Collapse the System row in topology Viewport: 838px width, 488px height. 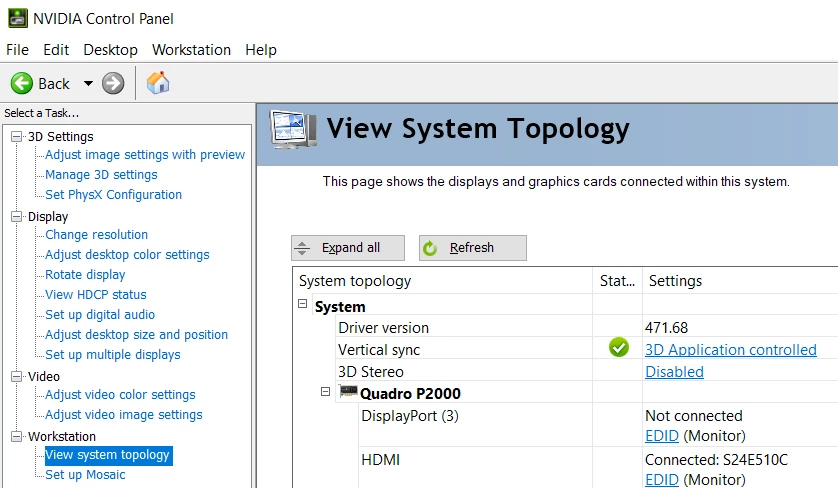(302, 304)
